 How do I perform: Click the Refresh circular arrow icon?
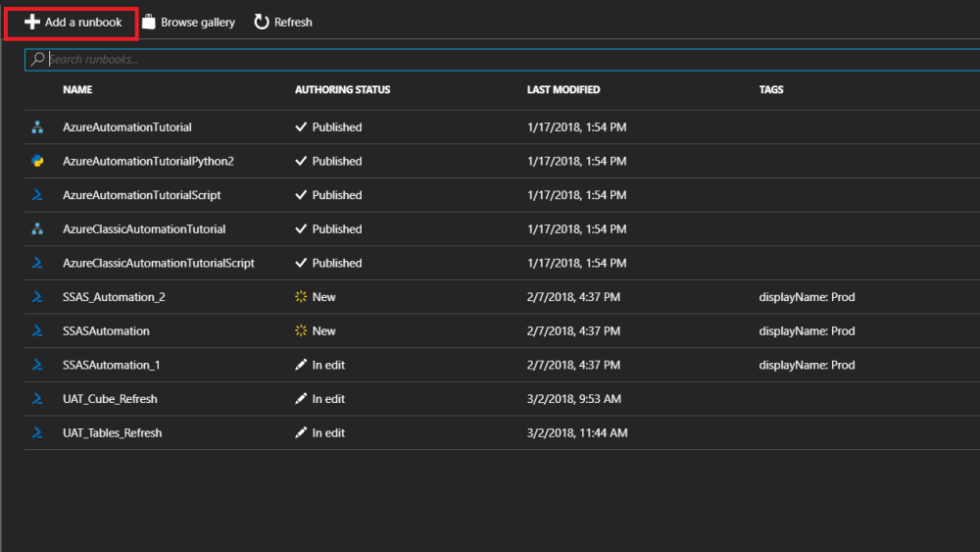[262, 22]
